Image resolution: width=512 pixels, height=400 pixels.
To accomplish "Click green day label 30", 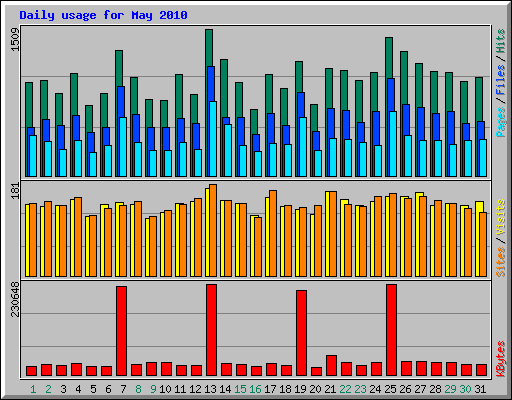I will [x=465, y=389].
